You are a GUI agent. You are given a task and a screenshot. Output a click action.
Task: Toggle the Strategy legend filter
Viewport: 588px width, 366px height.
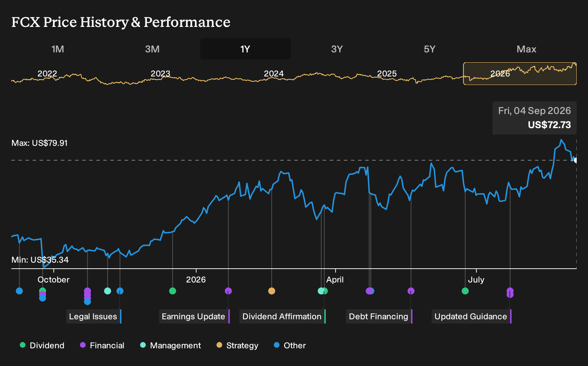click(237, 345)
